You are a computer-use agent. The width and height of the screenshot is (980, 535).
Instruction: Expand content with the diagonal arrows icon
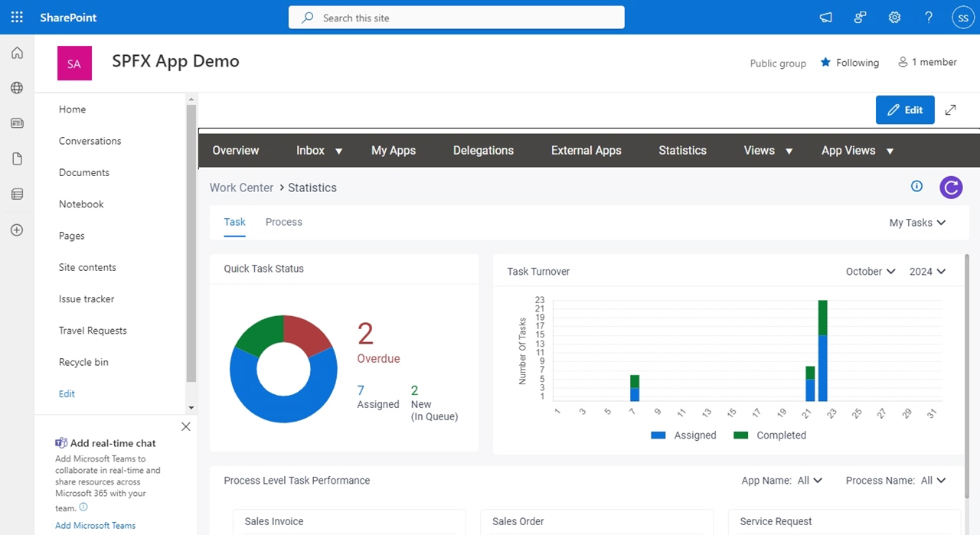[950, 109]
